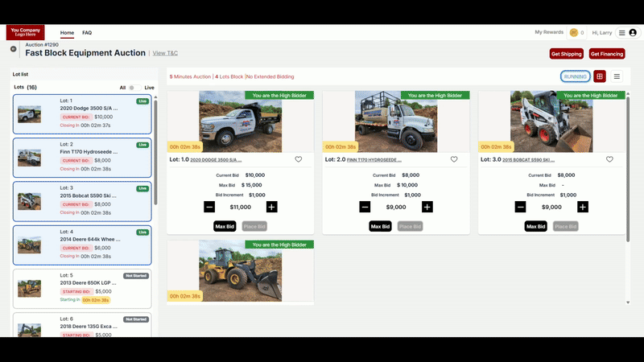Select Lot 6 Deere 135G in list
Viewport: 644px width, 362px height.
tap(82, 325)
